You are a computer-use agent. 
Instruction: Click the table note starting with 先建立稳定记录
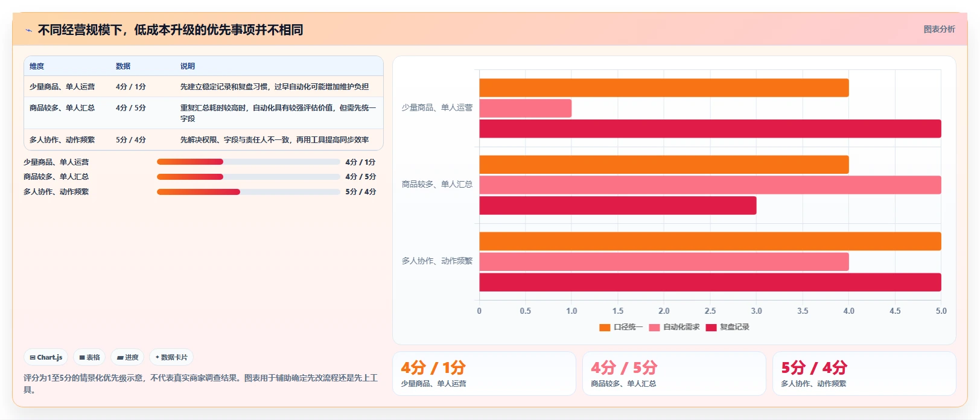coord(275,87)
